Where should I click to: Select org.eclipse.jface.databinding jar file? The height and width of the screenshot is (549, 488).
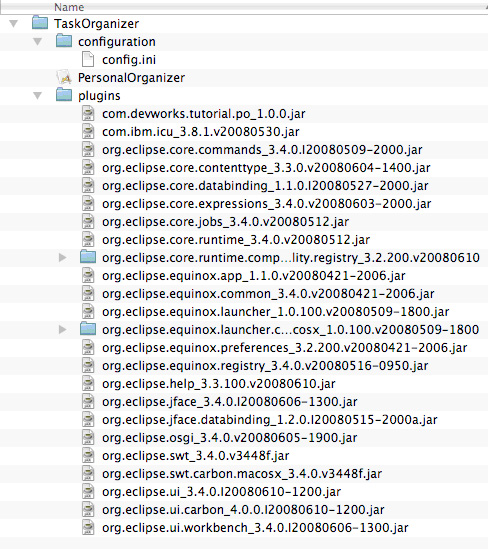click(270, 419)
